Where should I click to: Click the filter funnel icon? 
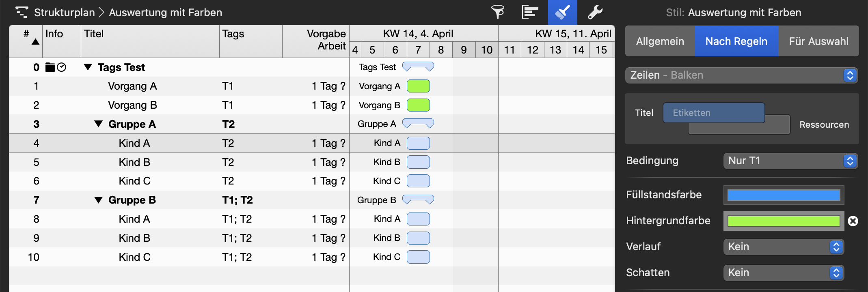click(x=498, y=12)
